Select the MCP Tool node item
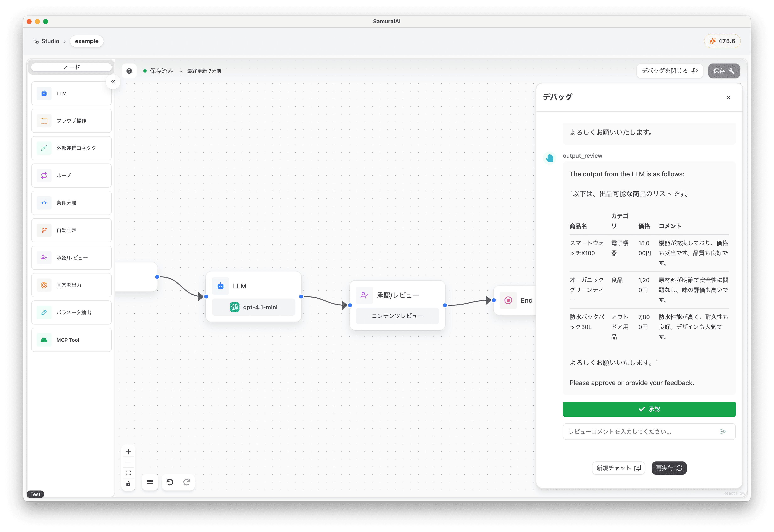Screen dimensions: 774x532 [x=71, y=340]
